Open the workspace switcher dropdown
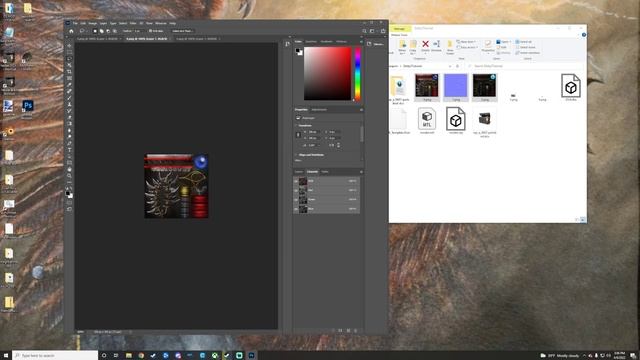The height and width of the screenshot is (360, 640). point(372,31)
